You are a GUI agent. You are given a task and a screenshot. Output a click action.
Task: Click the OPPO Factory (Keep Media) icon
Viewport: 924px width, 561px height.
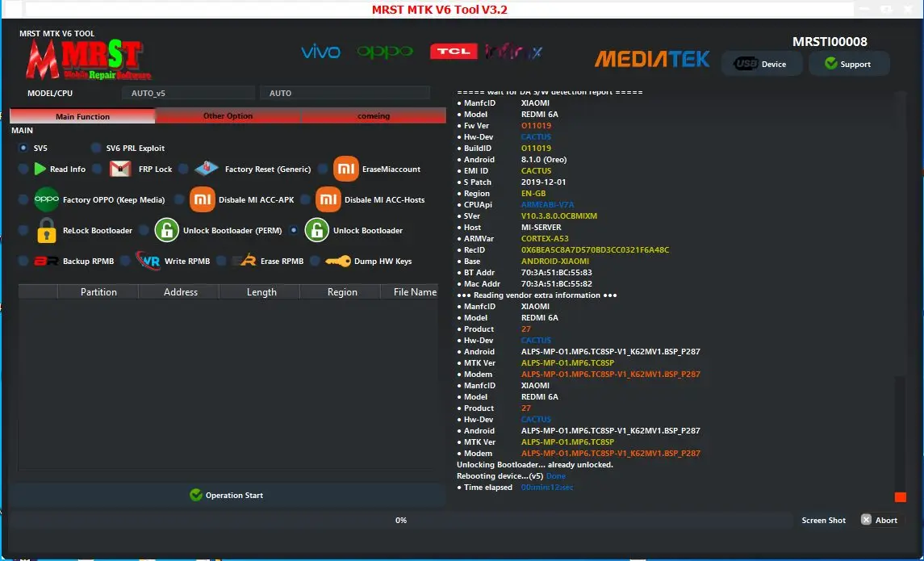(x=47, y=199)
